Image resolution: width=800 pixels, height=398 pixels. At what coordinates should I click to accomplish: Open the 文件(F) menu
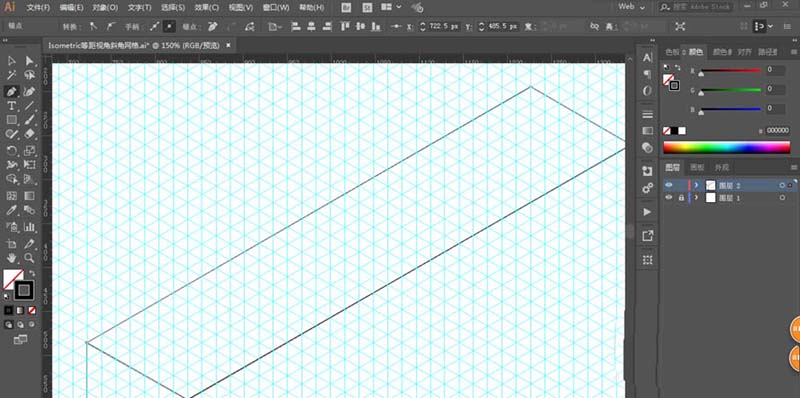pyautogui.click(x=38, y=8)
